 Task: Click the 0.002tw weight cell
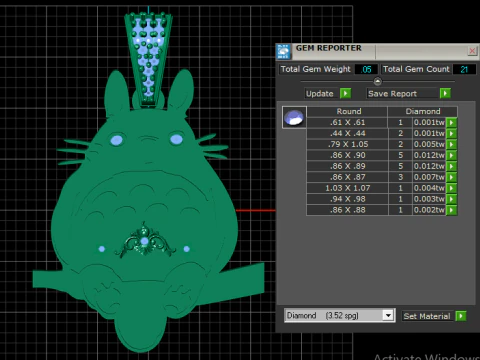pyautogui.click(x=429, y=210)
